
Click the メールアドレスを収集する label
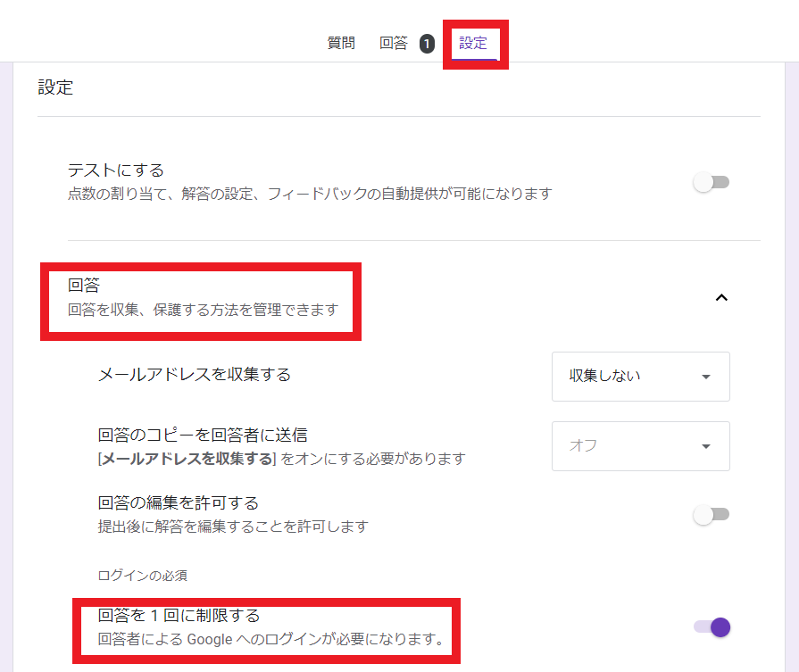(194, 375)
